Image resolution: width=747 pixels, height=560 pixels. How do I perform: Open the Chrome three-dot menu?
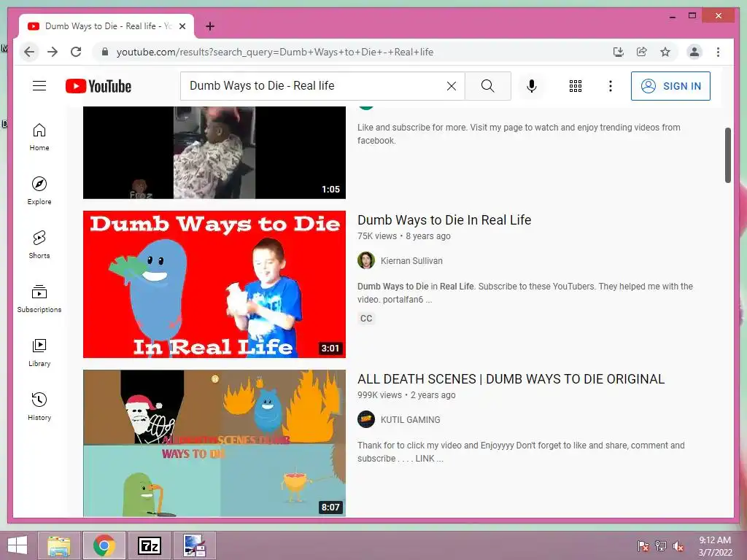[718, 52]
